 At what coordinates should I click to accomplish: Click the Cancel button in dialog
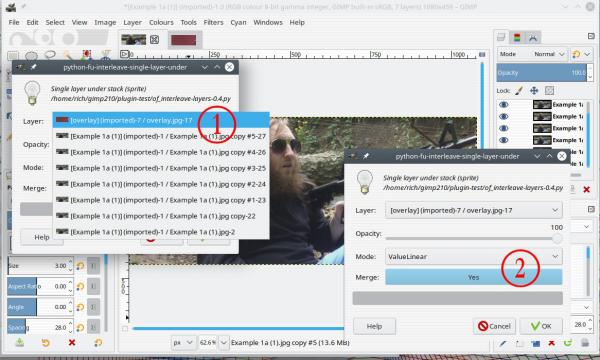(x=494, y=326)
